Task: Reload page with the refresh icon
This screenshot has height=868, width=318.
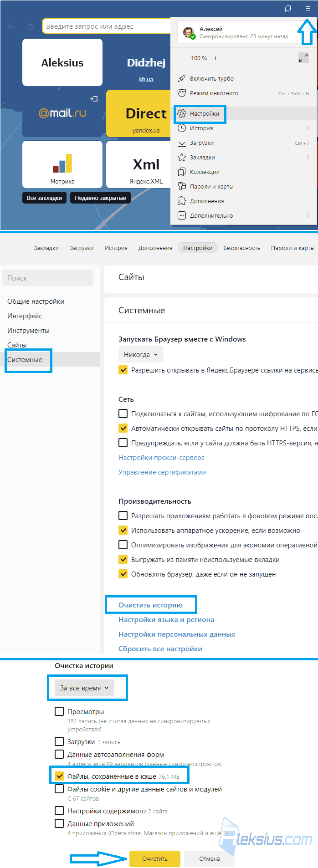Action: [x=31, y=26]
